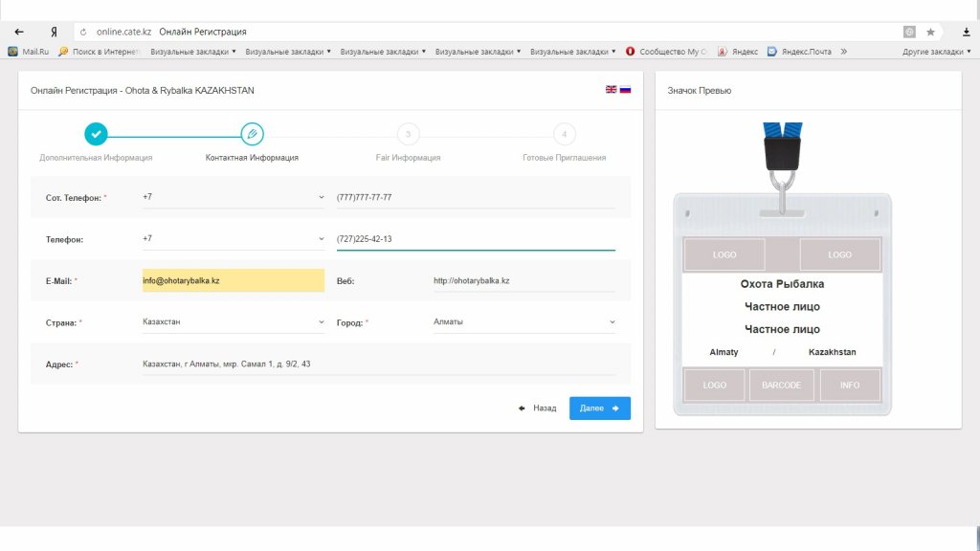Viewport: 980px width, 551px height.
Task: Go to step 4 Готовые Приглашения
Action: (564, 134)
